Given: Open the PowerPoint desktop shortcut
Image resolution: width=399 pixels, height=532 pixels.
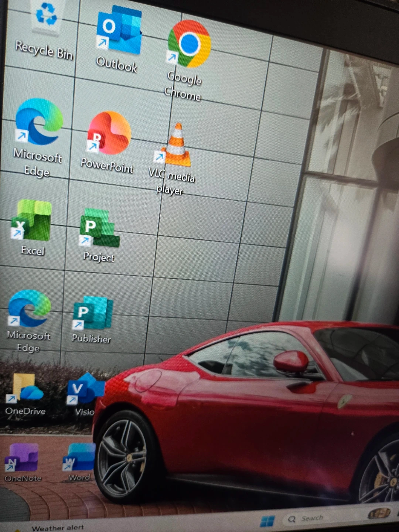Looking at the screenshot, I should point(109,134).
